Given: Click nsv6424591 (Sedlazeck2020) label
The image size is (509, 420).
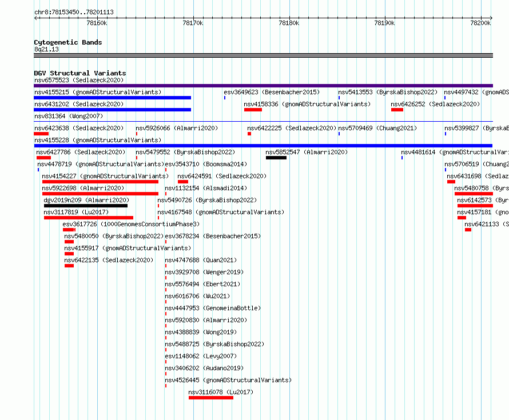Looking at the screenshot, I should coord(222,176).
